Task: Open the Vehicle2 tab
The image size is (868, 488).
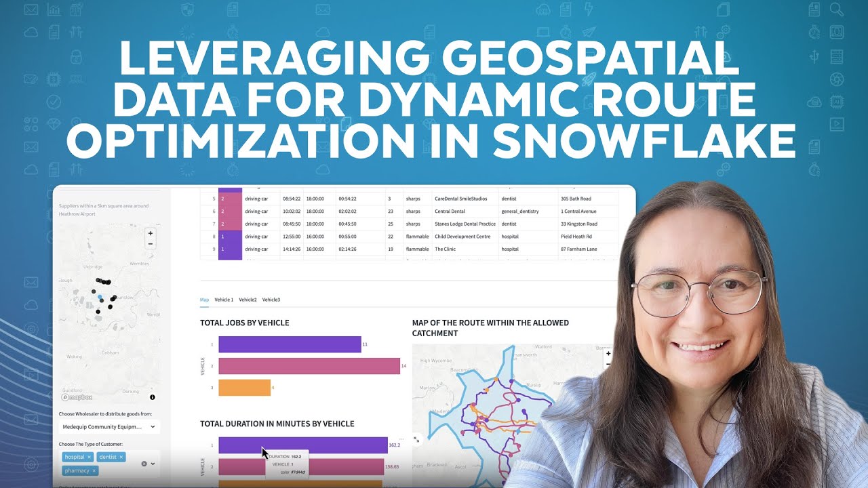Action: coord(248,300)
